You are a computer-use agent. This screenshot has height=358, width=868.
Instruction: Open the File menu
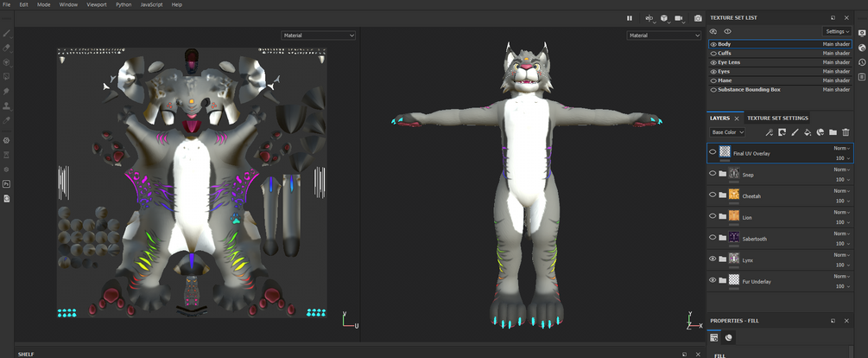point(7,4)
